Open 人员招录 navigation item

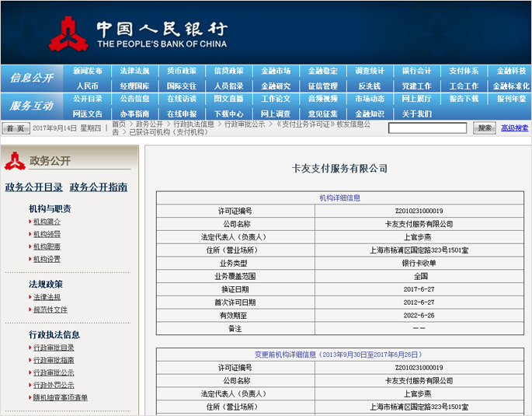(x=228, y=86)
